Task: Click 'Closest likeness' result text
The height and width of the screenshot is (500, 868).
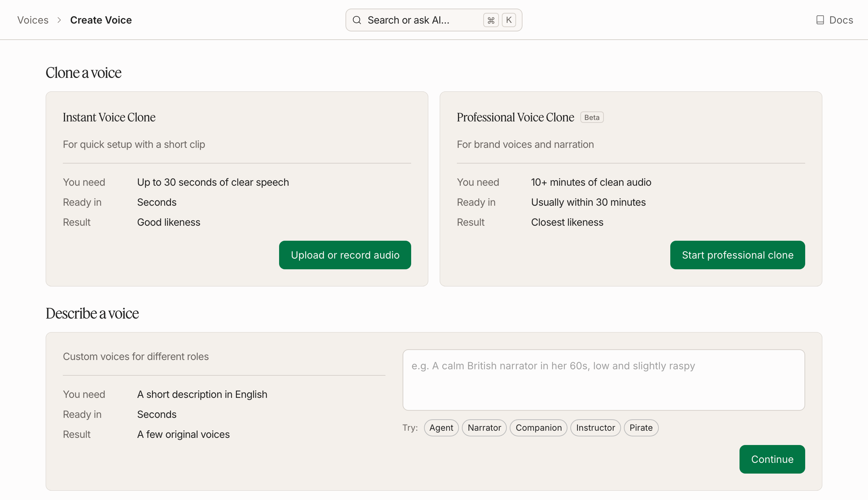Action: click(567, 222)
